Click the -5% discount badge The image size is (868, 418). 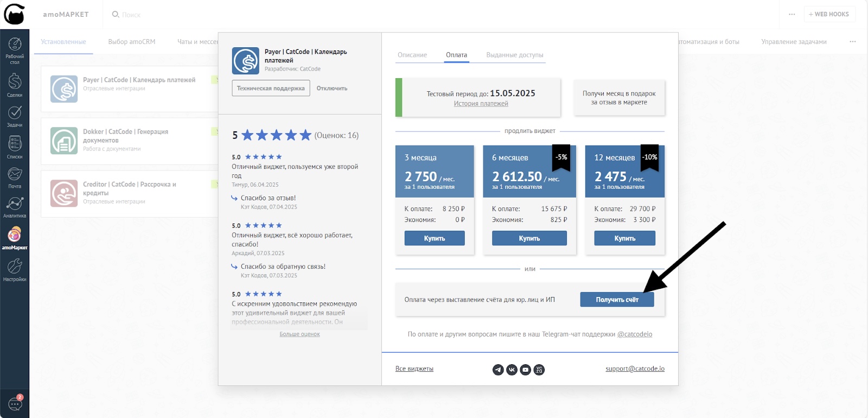click(561, 157)
